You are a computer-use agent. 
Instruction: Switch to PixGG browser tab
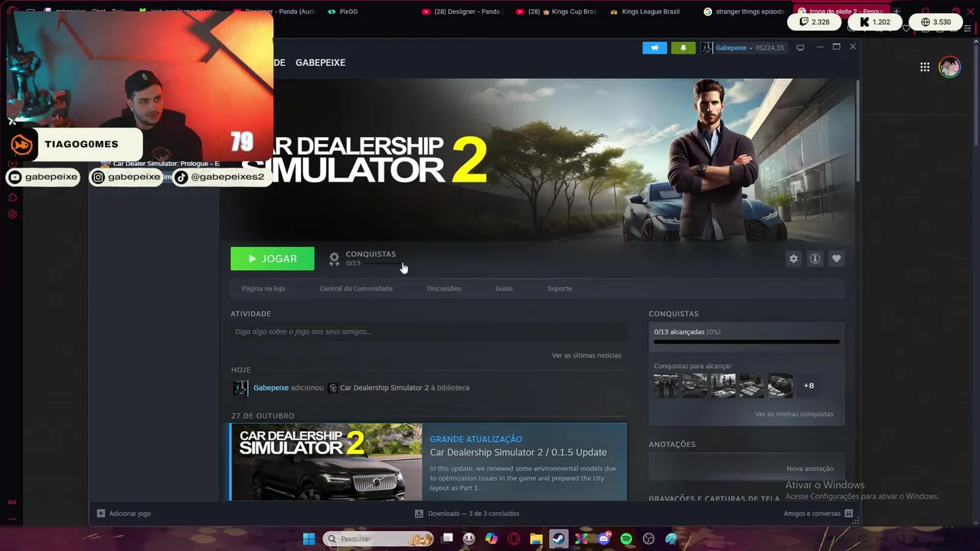pyautogui.click(x=342, y=11)
